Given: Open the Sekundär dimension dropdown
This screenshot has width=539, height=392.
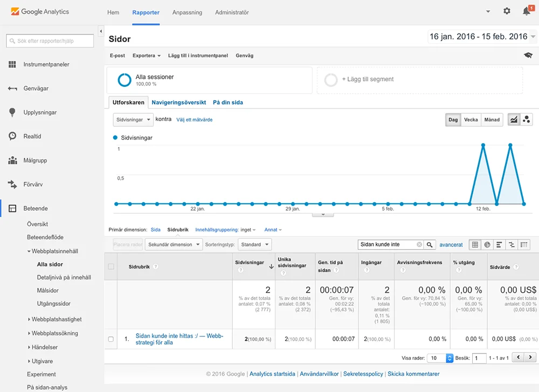Looking at the screenshot, I should 174,245.
